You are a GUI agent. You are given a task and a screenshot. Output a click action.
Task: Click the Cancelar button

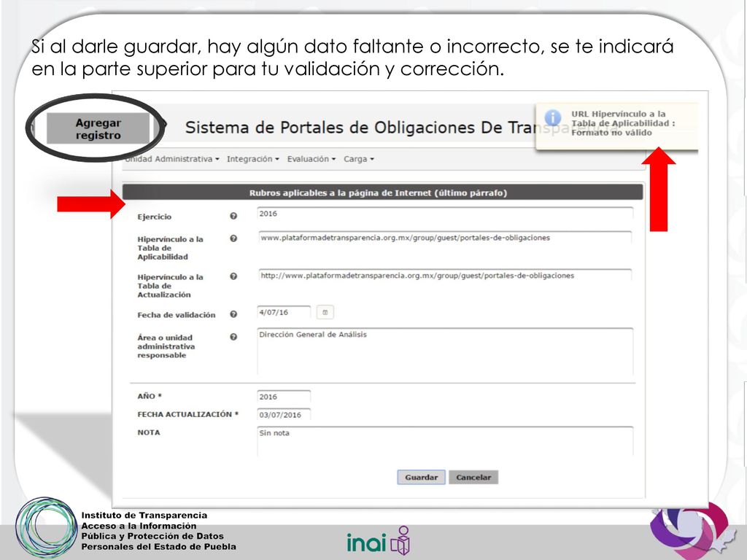coord(473,477)
